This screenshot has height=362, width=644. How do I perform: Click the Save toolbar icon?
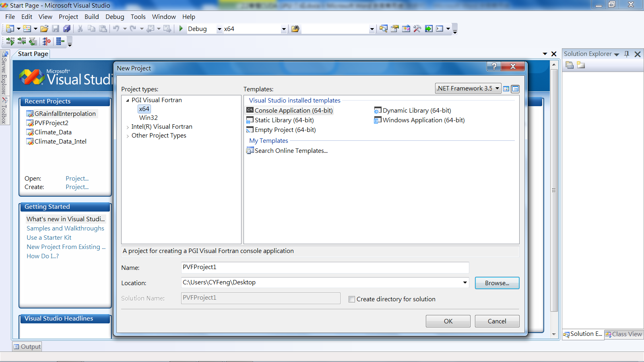56,29
